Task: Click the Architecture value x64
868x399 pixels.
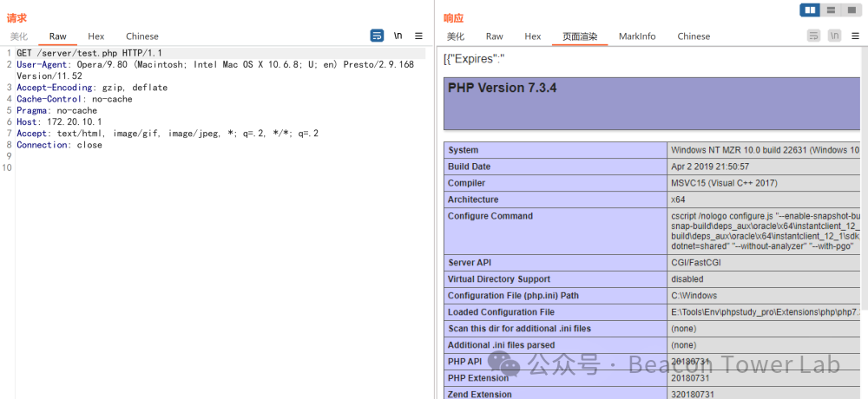Action: (678, 199)
